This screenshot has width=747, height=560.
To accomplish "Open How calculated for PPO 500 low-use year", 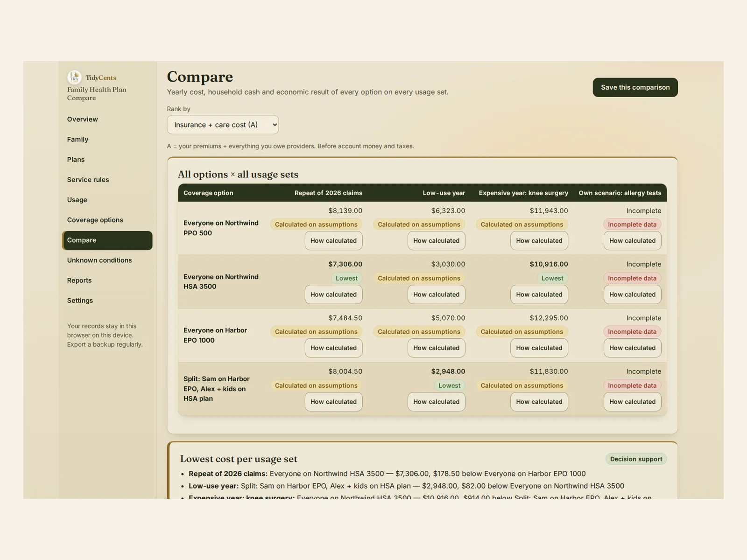I will coord(436,241).
